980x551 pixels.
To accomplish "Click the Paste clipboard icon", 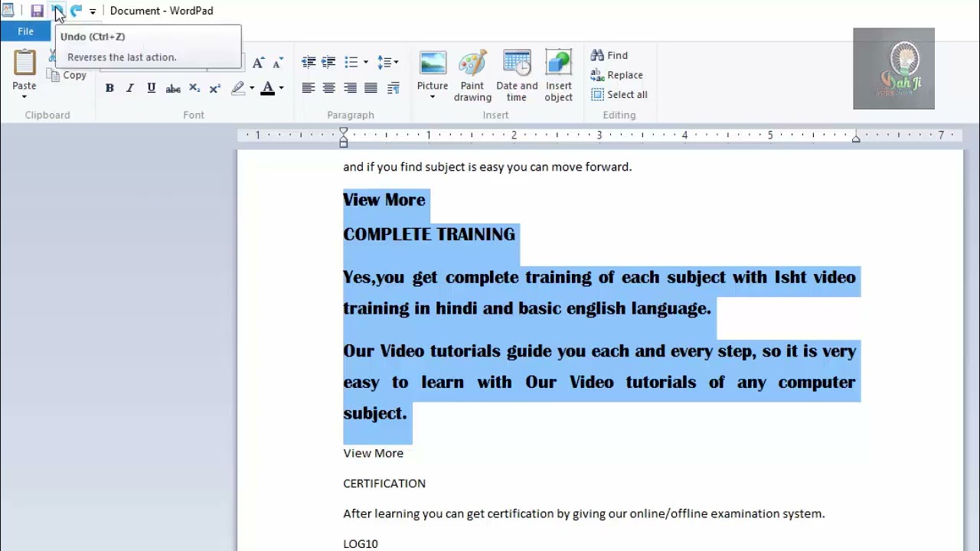I will (24, 63).
